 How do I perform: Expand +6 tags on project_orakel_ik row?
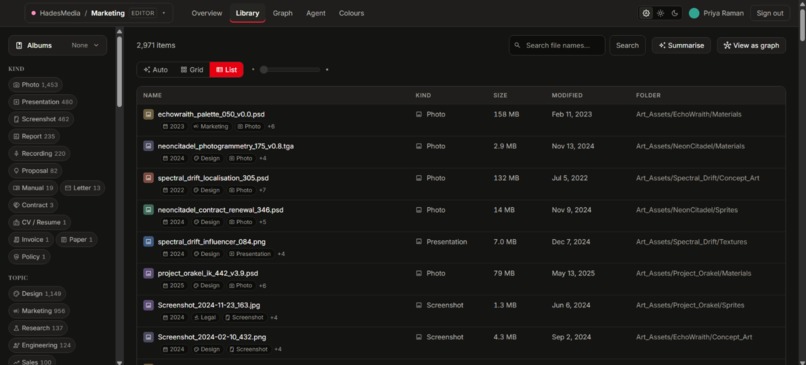[263, 286]
